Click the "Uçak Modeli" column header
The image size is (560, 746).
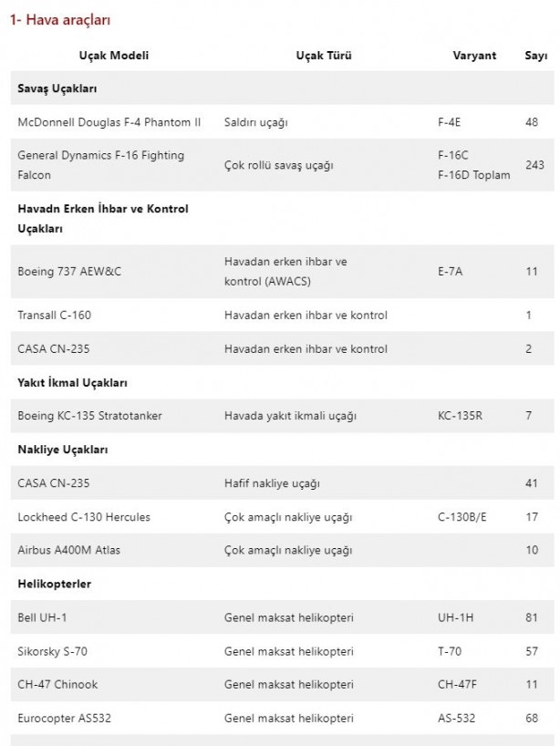pos(114,56)
